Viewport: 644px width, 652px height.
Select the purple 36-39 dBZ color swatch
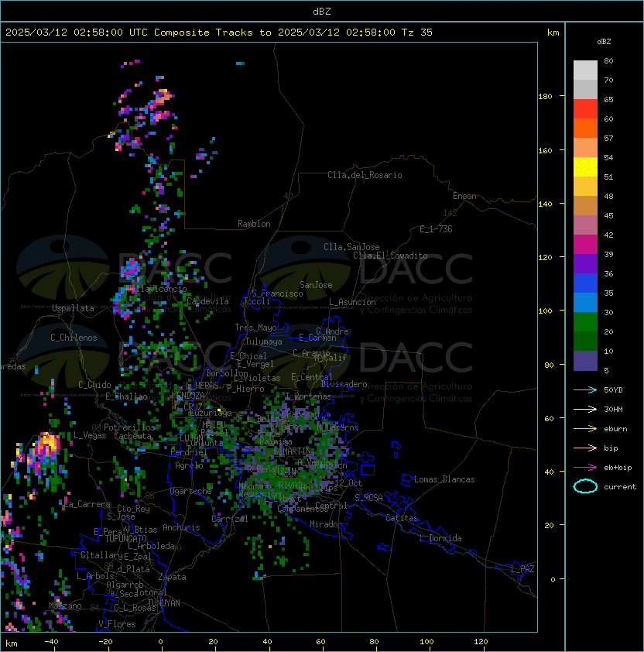pos(585,263)
